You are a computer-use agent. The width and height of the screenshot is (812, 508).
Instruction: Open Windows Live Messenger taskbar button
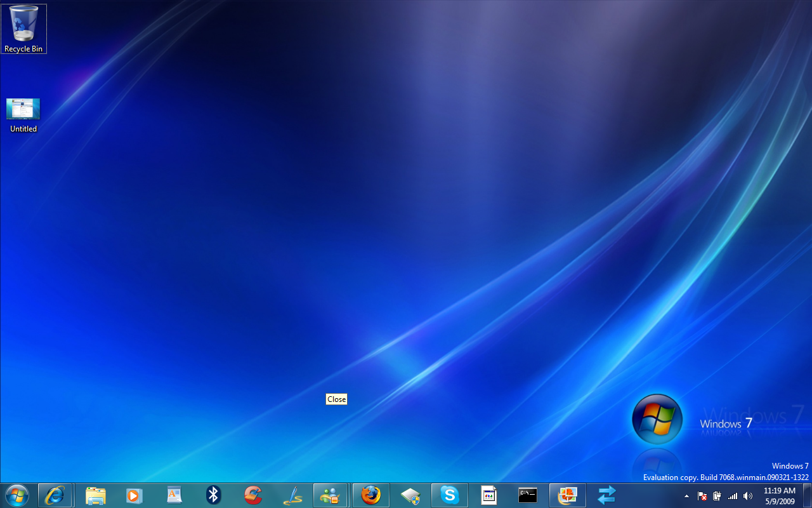pyautogui.click(x=331, y=495)
